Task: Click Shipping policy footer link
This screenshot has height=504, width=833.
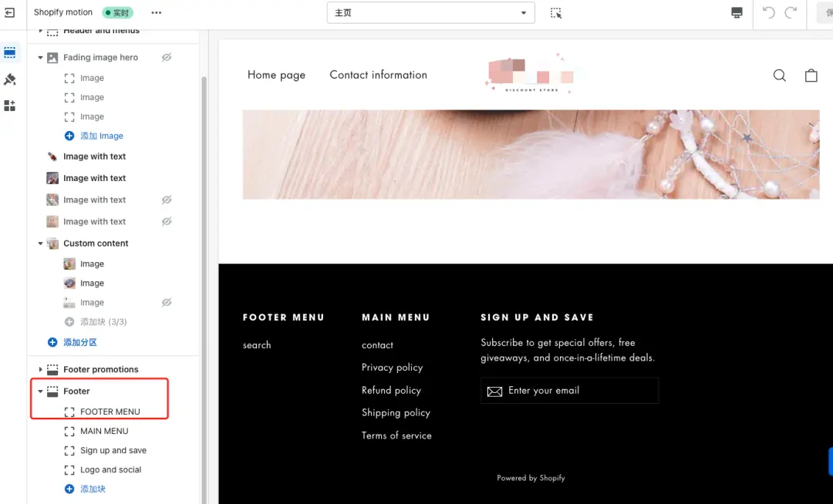Action: [396, 413]
